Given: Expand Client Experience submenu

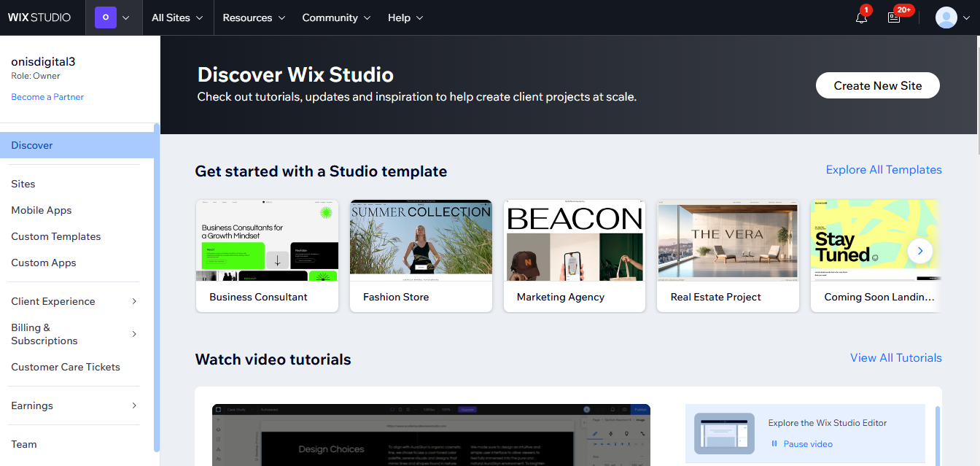Looking at the screenshot, I should coord(134,301).
